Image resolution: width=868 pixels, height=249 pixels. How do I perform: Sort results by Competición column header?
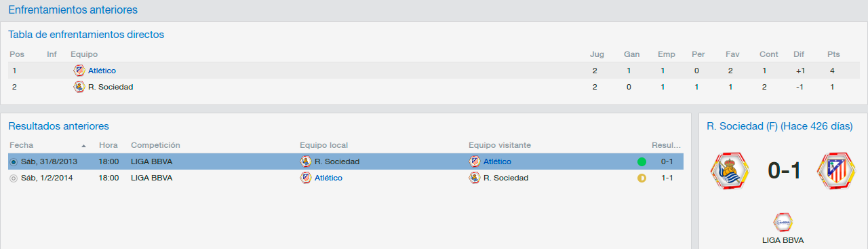click(x=155, y=145)
